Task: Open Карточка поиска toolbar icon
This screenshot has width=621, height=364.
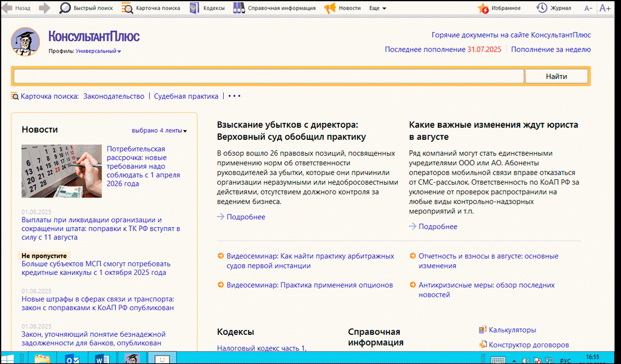Action: tap(127, 8)
